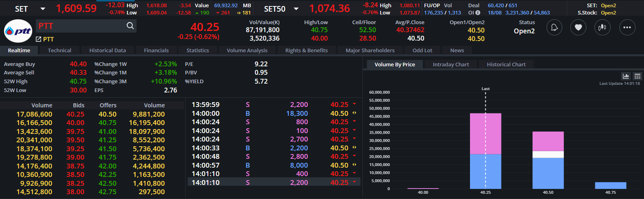Image resolution: width=644 pixels, height=199 pixels.
Task: Select the 14:00:00 buy trade row
Action: [x=274, y=113]
